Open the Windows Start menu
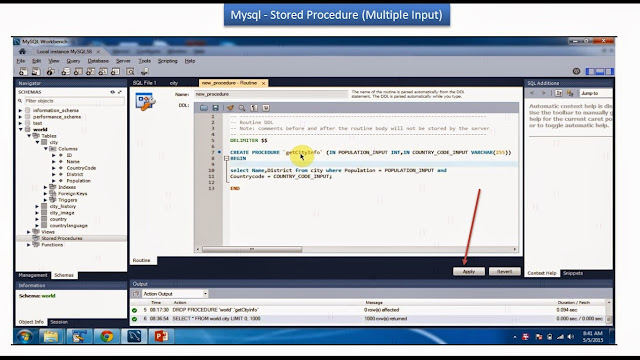 [x=24, y=336]
